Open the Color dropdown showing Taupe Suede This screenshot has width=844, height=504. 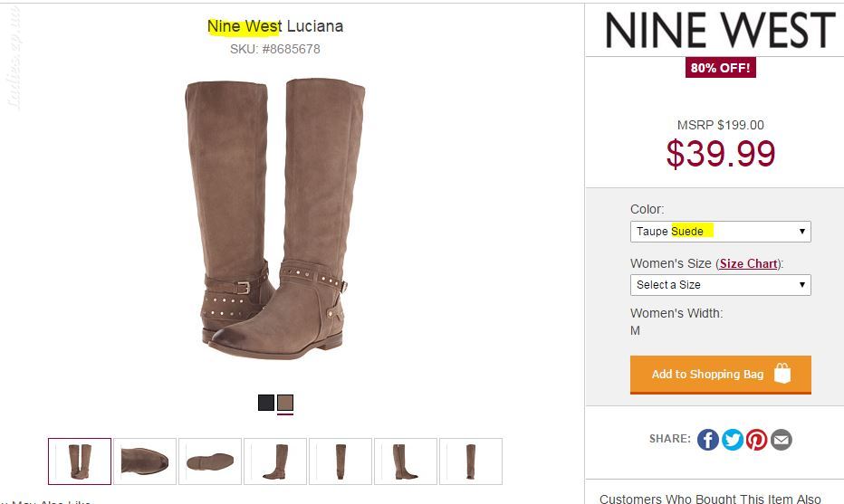tap(720, 232)
